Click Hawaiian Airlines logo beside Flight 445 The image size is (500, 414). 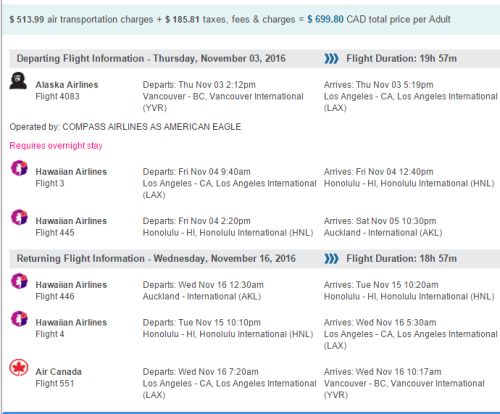[x=19, y=217]
